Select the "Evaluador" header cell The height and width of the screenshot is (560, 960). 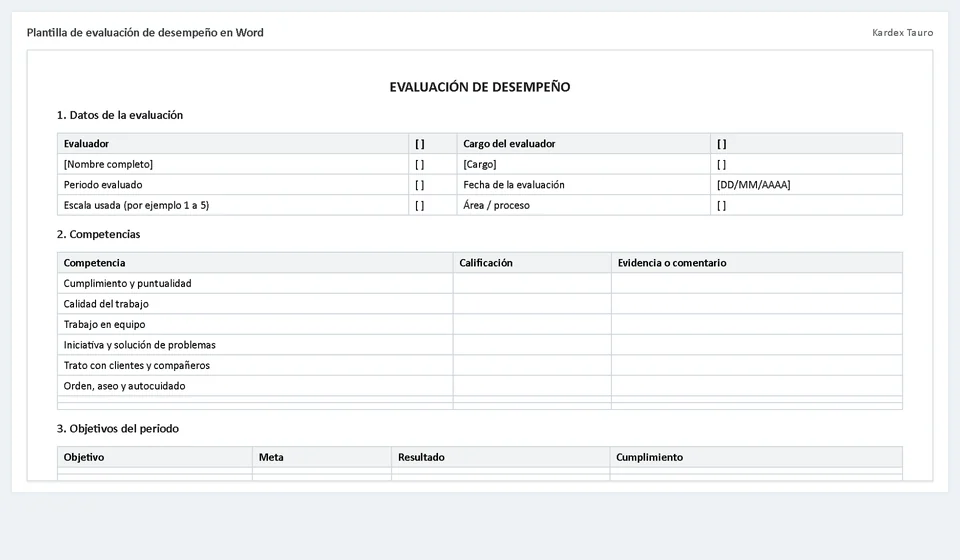233,144
